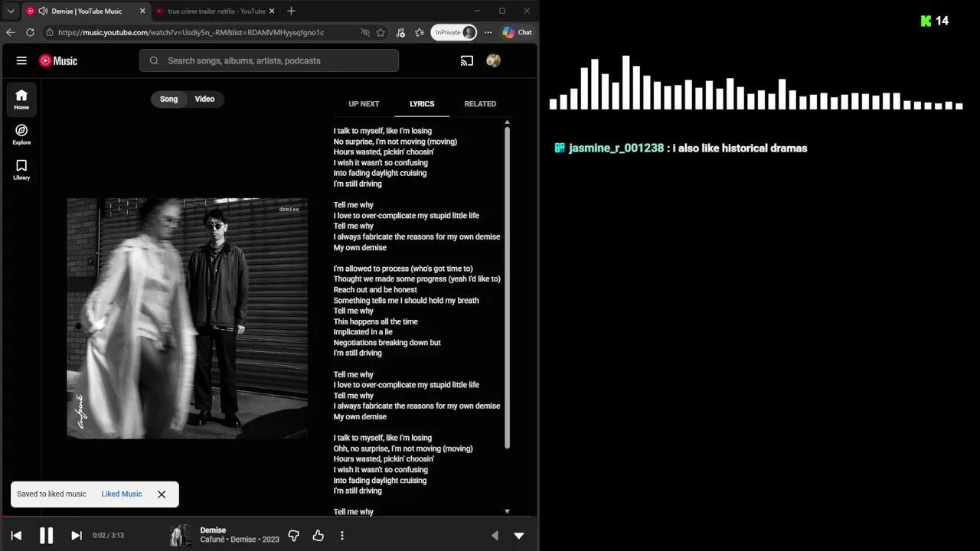Open the Liked Music link
The image size is (980, 551).
click(x=122, y=494)
